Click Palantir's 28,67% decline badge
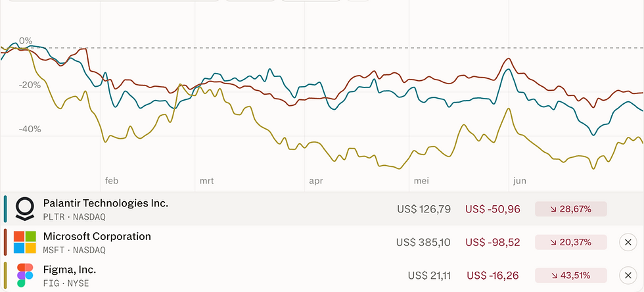644x292 pixels. tap(571, 209)
